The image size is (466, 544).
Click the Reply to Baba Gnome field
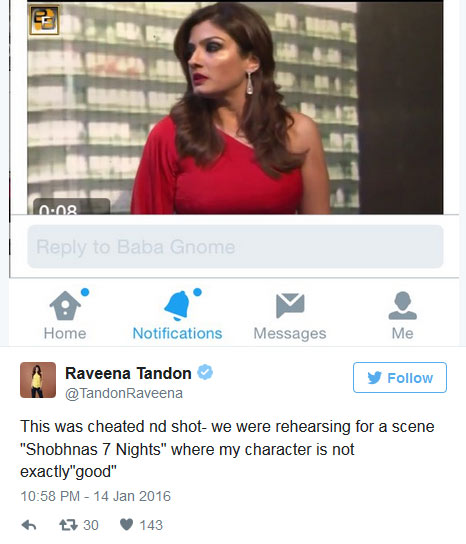[235, 247]
